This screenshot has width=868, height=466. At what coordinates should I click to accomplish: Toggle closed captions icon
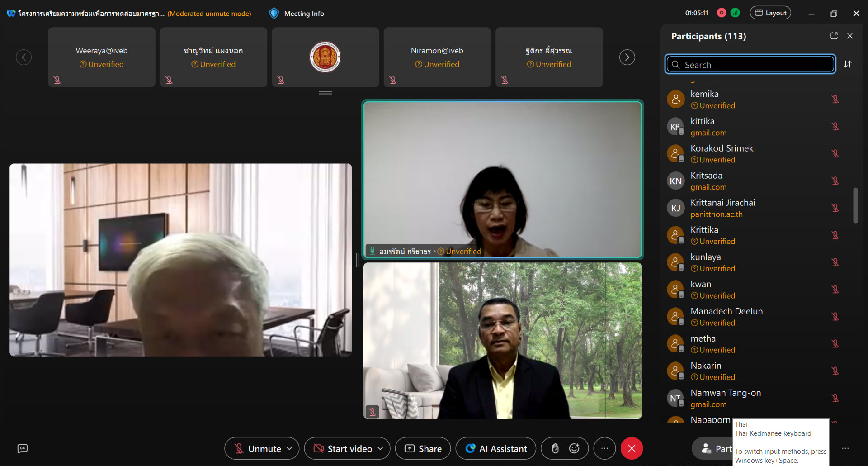tap(23, 448)
